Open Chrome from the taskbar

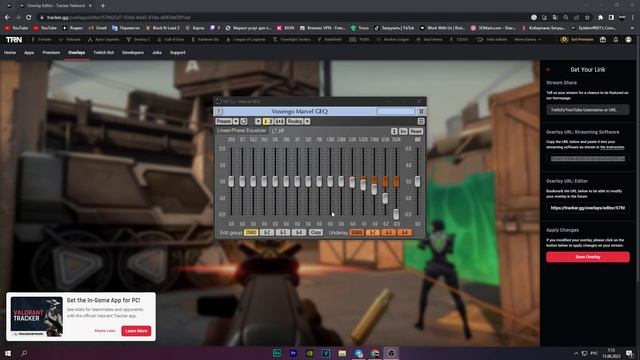[x=375, y=353]
